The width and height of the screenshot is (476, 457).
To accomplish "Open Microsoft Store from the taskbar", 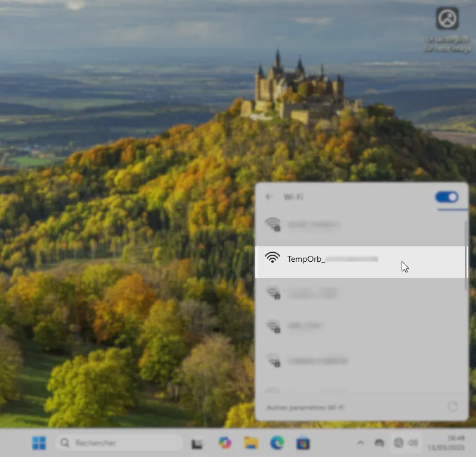I will 303,443.
